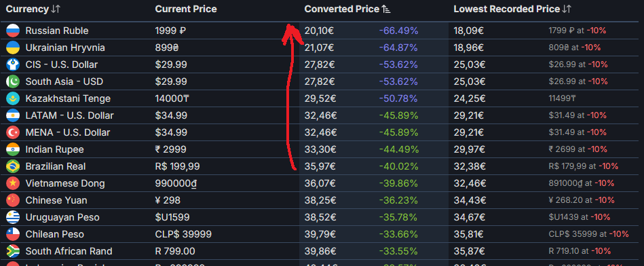The width and height of the screenshot is (644, 266).
Task: Click the 20,10€ converted price
Action: [319, 31]
